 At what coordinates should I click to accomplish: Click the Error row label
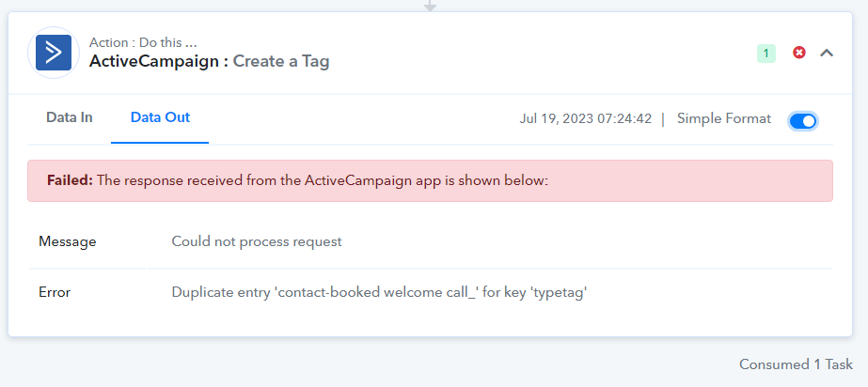(x=55, y=292)
